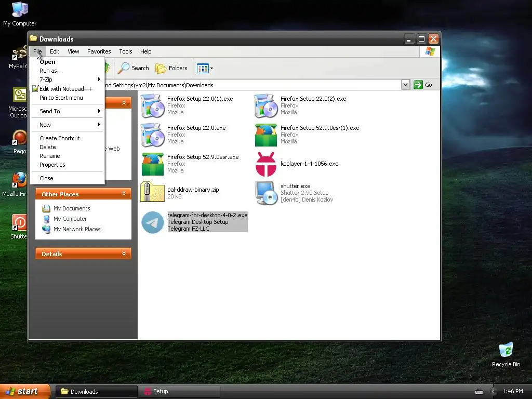Image resolution: width=532 pixels, height=399 pixels.
Task: Click the shutter.exe installer icon
Action: 265,193
